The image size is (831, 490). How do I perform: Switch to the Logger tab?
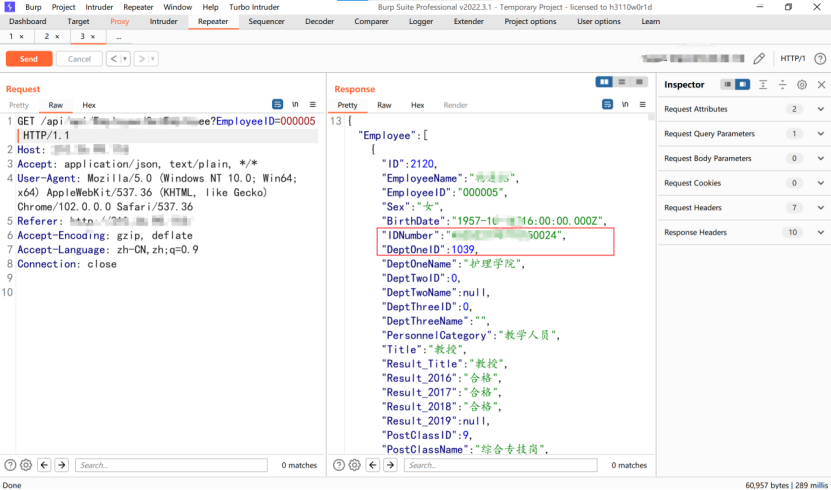pos(421,21)
